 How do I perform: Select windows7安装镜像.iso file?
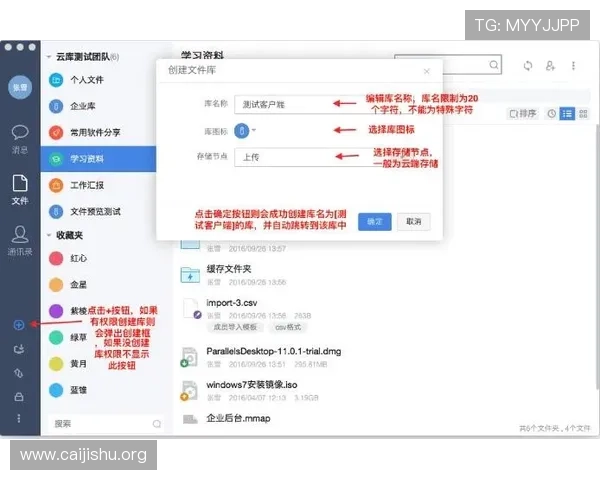tap(252, 385)
